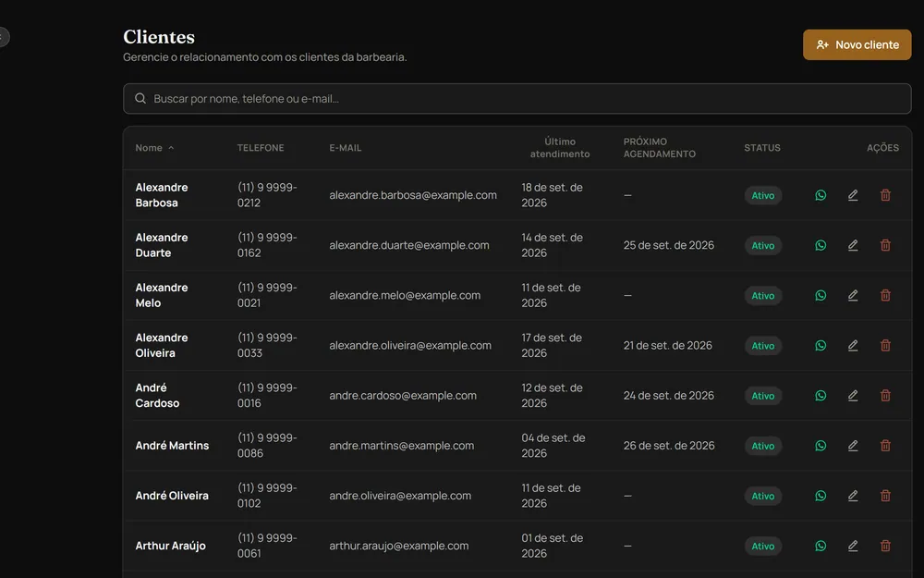Select the André Cardoso name cell

[157, 396]
